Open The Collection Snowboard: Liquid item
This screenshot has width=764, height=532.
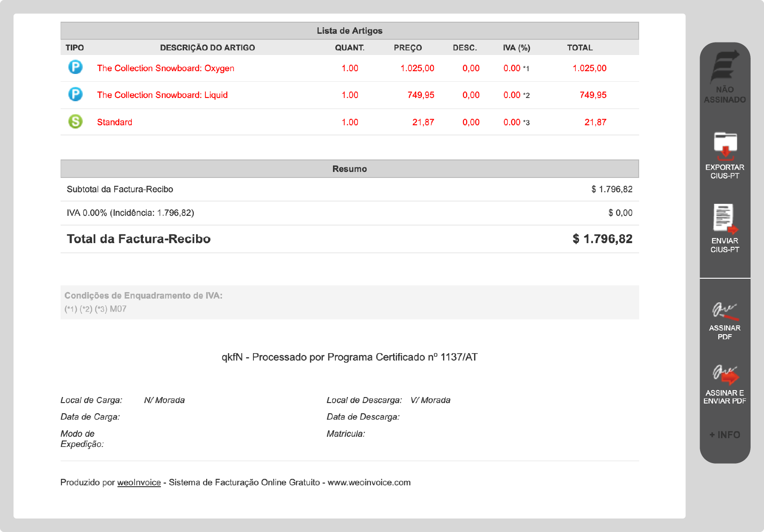(x=162, y=95)
